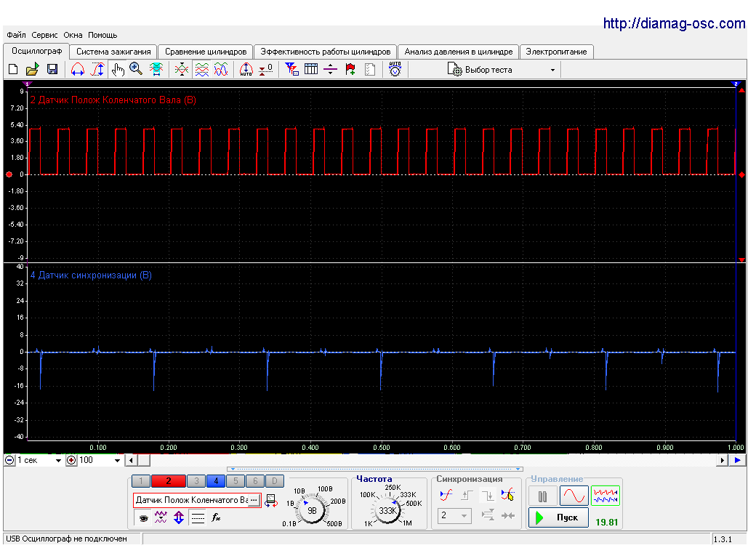Click the trigger cursor sync icon
The image size is (756, 548).
507,495
